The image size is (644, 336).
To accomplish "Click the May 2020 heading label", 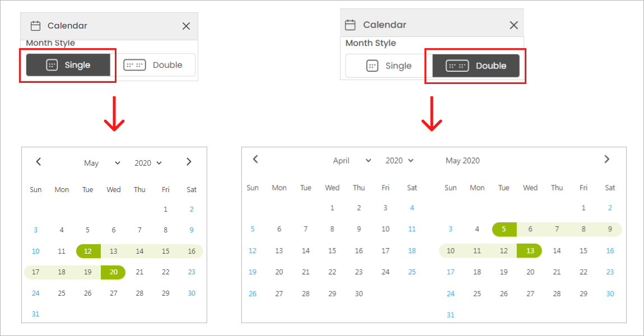I will [463, 161].
